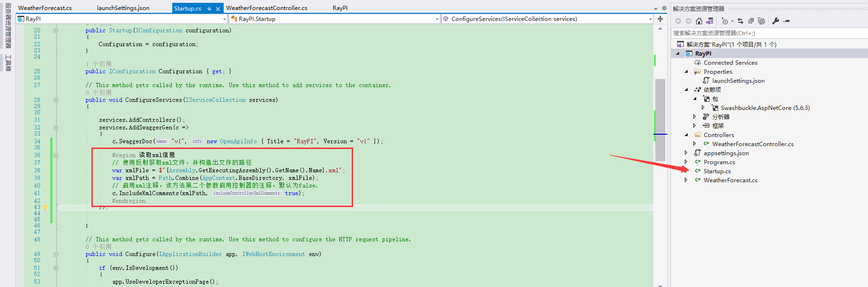
Task: Sync with active document icon
Action: 740,21
